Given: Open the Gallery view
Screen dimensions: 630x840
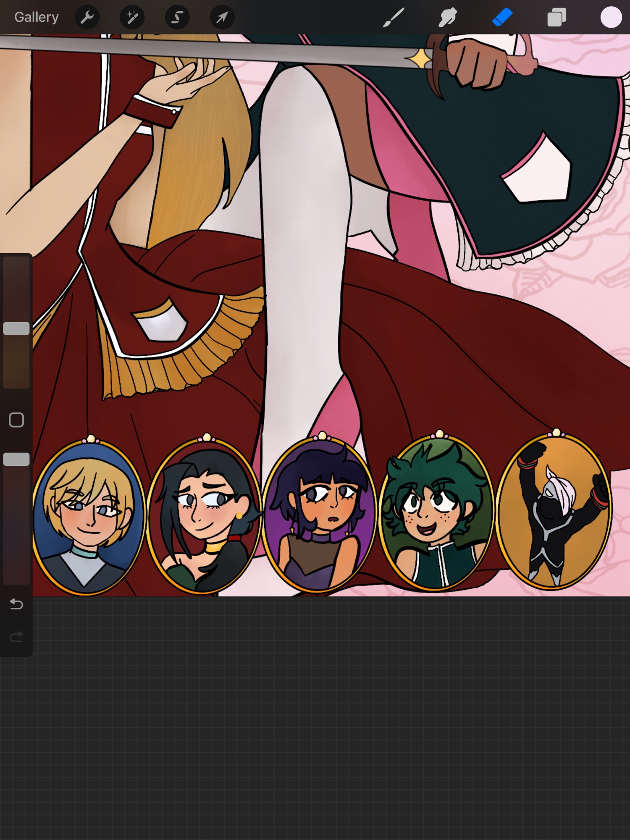Looking at the screenshot, I should [x=37, y=17].
